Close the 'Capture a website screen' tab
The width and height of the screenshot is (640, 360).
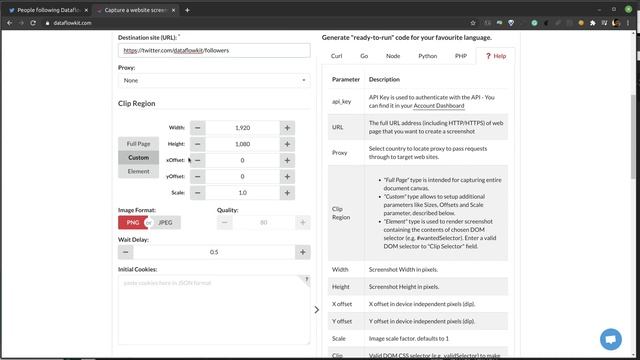tap(173, 10)
